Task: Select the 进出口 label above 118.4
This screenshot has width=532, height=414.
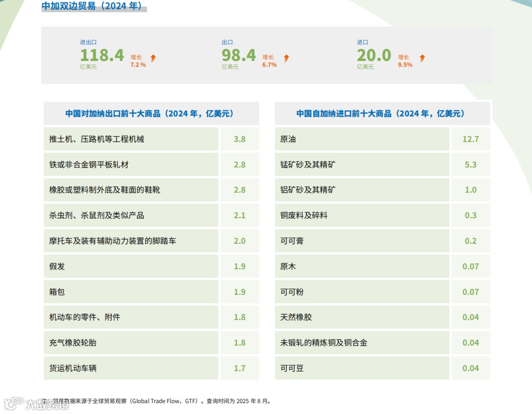Action: tap(88, 42)
